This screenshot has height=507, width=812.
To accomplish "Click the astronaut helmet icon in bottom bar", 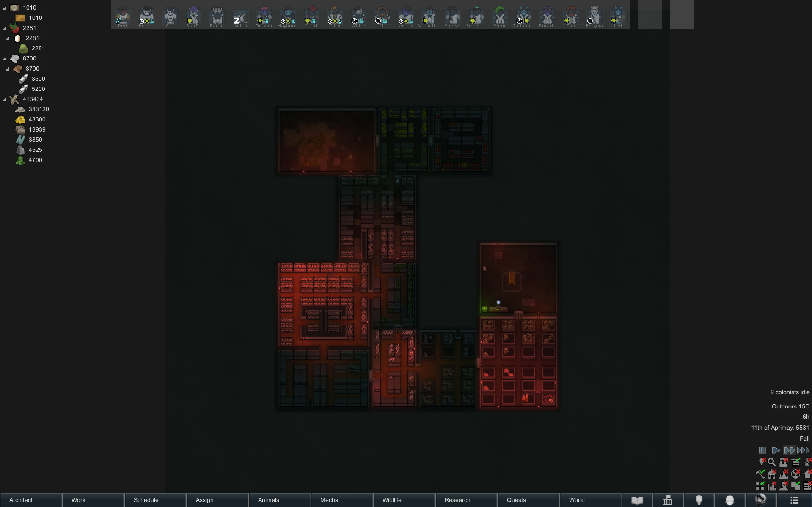I will tap(760, 500).
